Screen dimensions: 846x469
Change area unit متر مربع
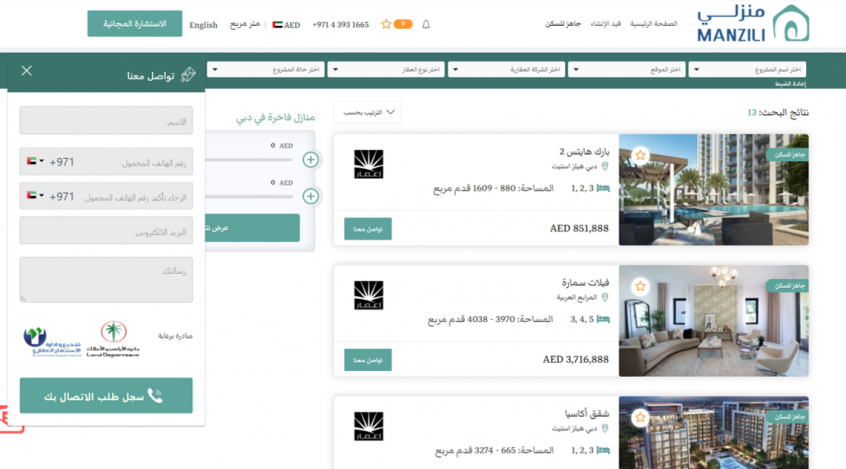245,24
